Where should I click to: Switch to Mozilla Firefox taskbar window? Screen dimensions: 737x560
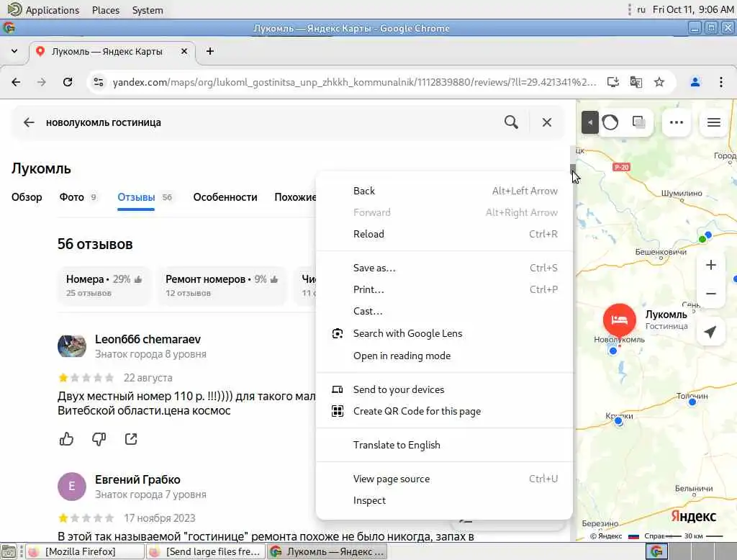(85, 551)
